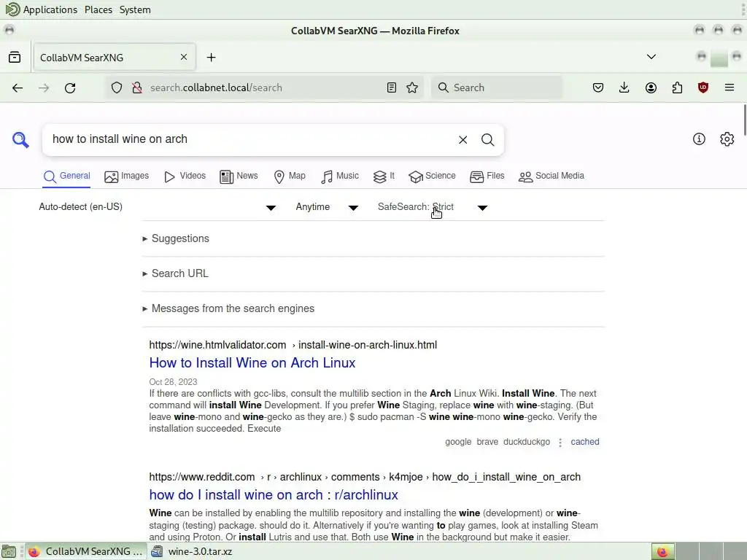
Task: Open the list all tabs chevron
Action: [x=651, y=57]
